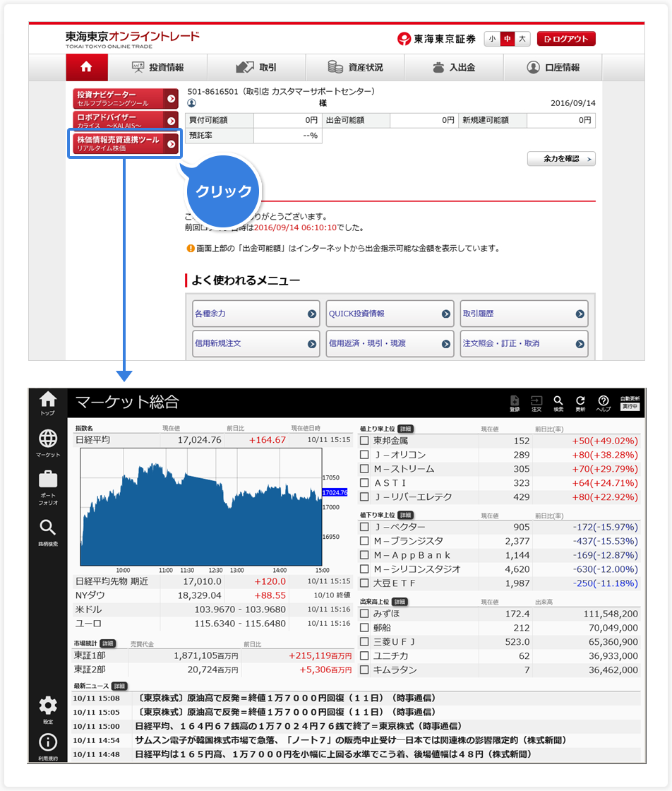Select the 日経平均先物 期近 row

(x=212, y=582)
